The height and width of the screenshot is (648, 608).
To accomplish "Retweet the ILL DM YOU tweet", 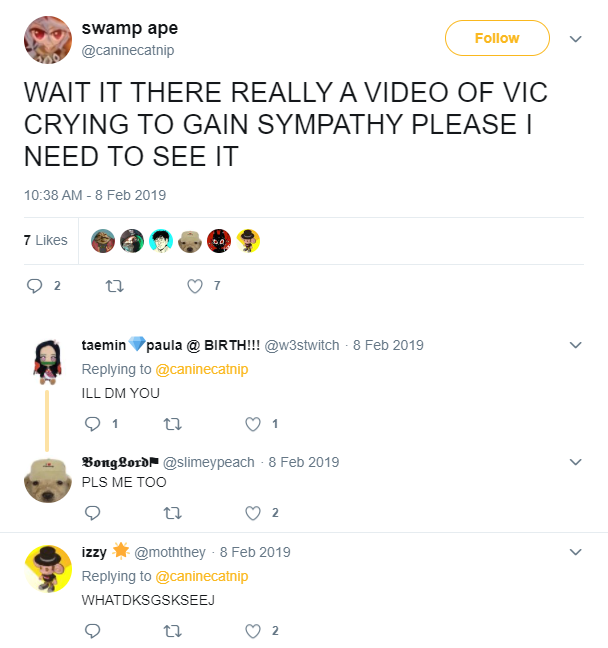I will tap(172, 424).
